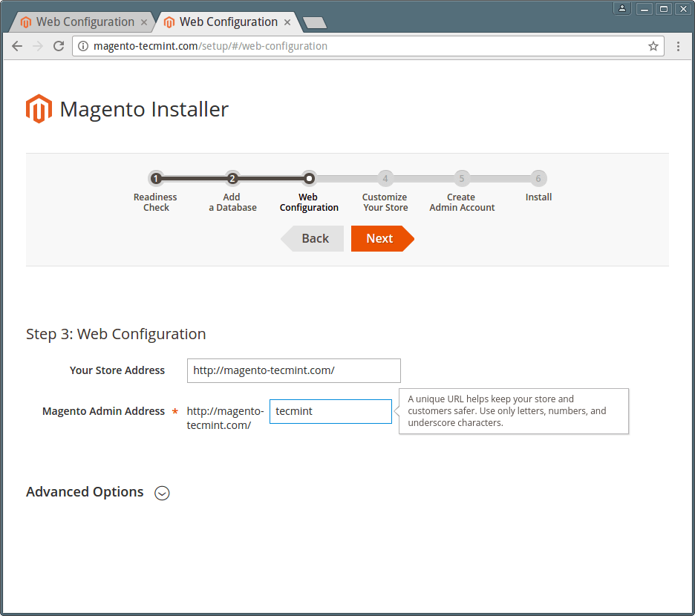The height and width of the screenshot is (616, 695).
Task: Click the Create Admin Account step label
Action: point(462,202)
